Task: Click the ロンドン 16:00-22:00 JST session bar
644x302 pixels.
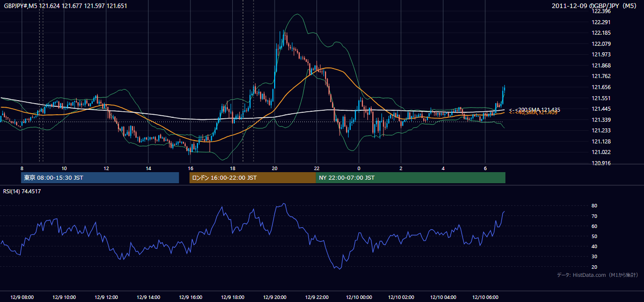Action: pos(252,178)
